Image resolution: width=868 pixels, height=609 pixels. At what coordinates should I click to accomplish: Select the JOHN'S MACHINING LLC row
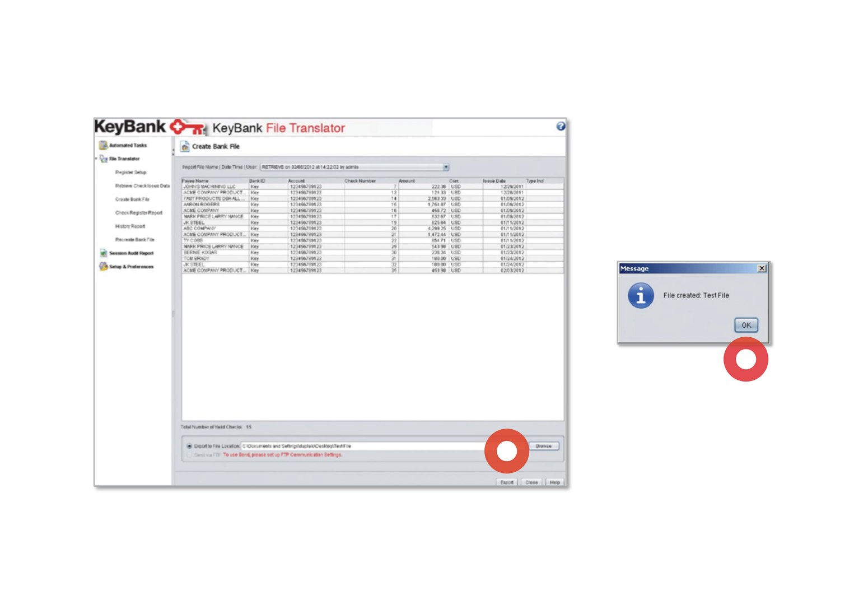[x=372, y=187]
